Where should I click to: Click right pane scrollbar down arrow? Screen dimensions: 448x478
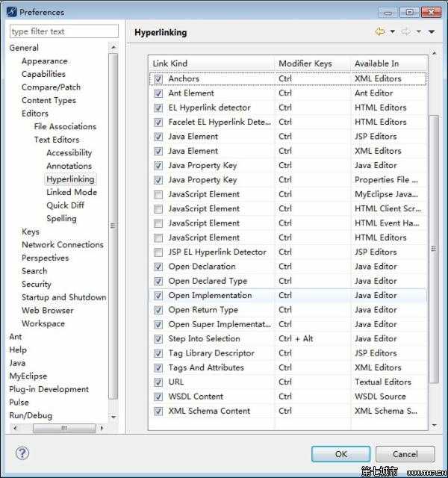(435, 425)
